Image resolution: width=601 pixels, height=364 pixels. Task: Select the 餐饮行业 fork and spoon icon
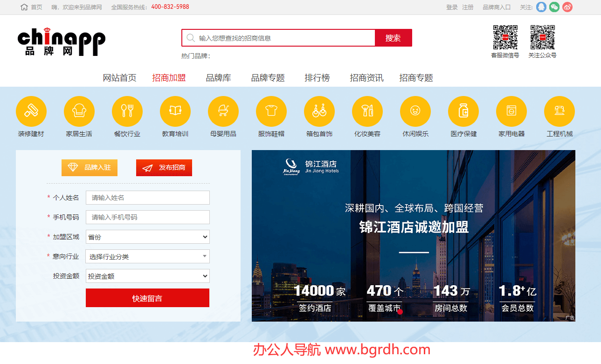(127, 111)
